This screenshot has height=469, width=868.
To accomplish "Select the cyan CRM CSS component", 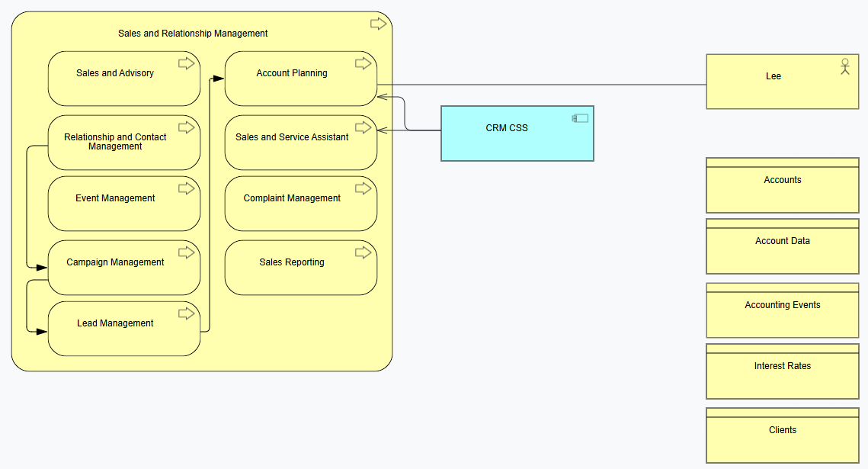I will (517, 133).
